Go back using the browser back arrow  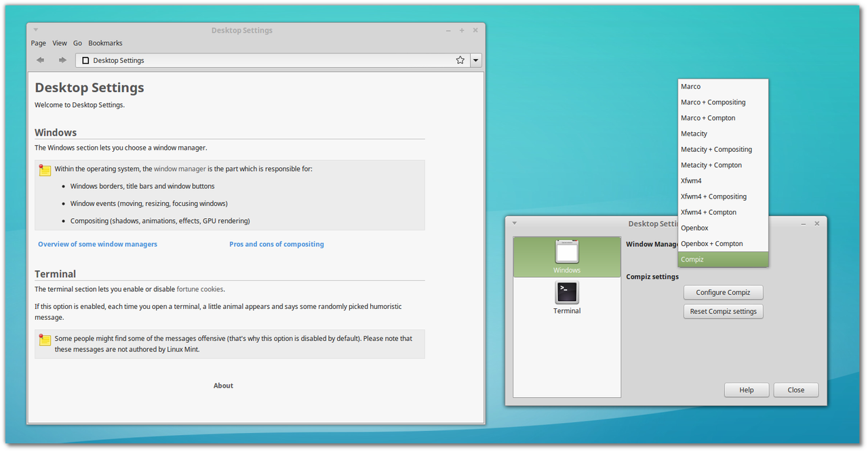tap(41, 60)
